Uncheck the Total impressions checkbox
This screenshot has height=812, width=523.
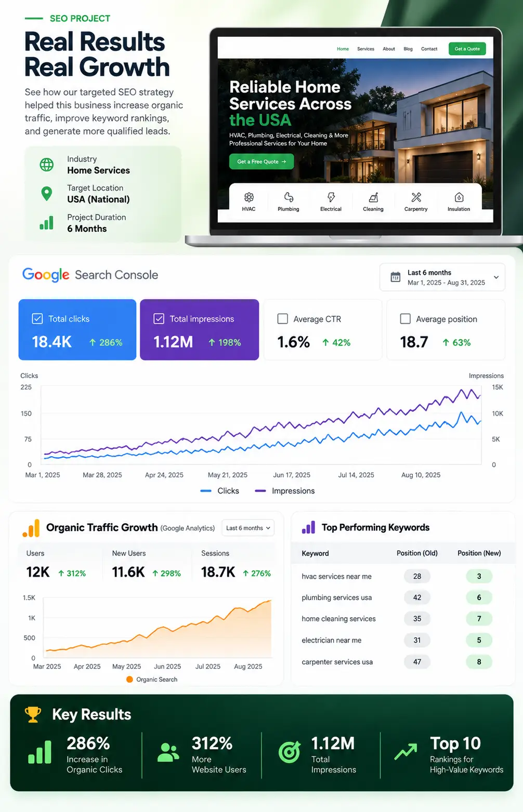click(159, 319)
